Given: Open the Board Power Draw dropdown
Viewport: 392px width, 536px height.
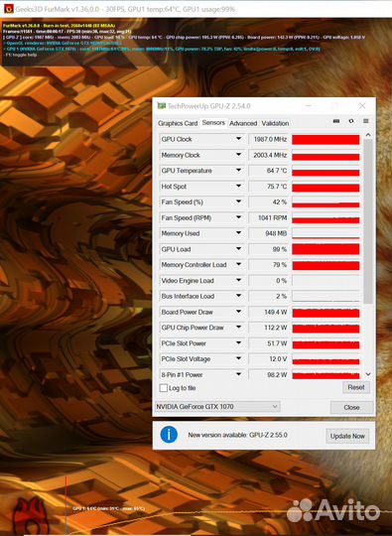Looking at the screenshot, I should (x=238, y=312).
